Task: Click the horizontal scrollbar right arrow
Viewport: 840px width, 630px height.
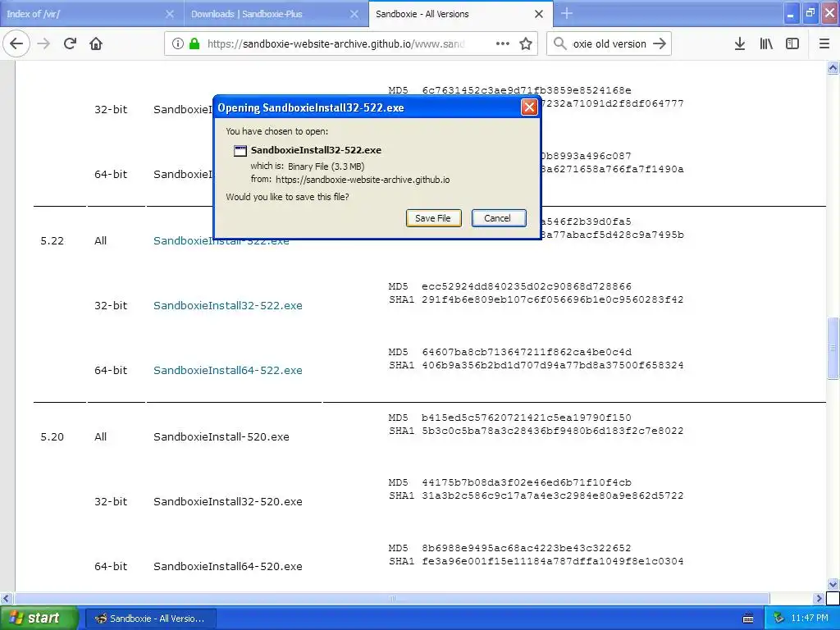Action: tap(819, 598)
